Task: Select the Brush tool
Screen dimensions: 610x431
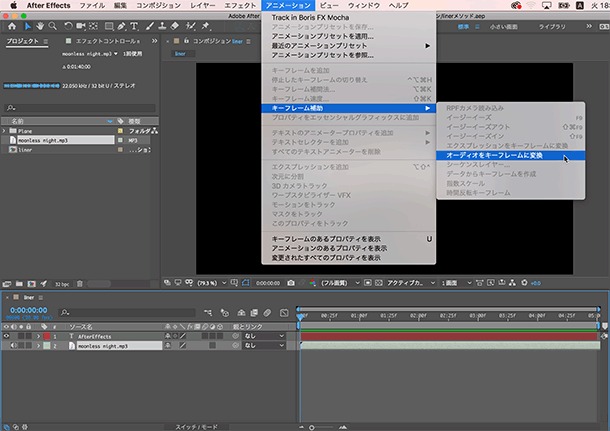Action: (x=150, y=26)
